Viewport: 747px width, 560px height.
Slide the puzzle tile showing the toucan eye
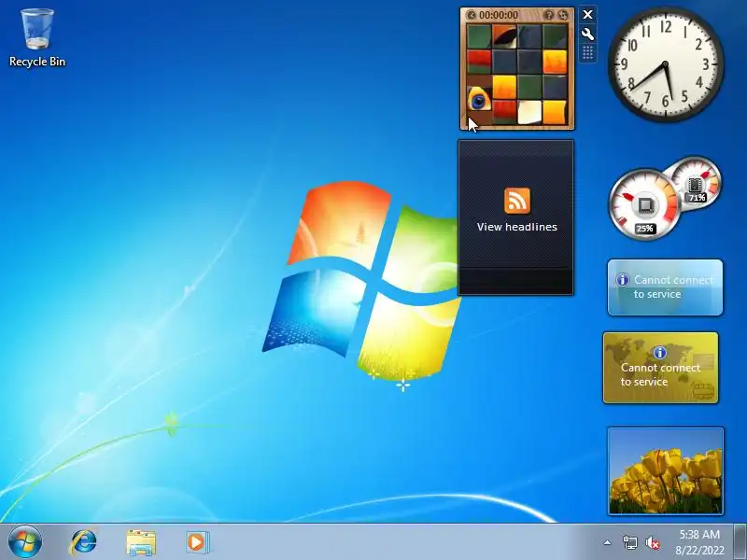point(479,99)
